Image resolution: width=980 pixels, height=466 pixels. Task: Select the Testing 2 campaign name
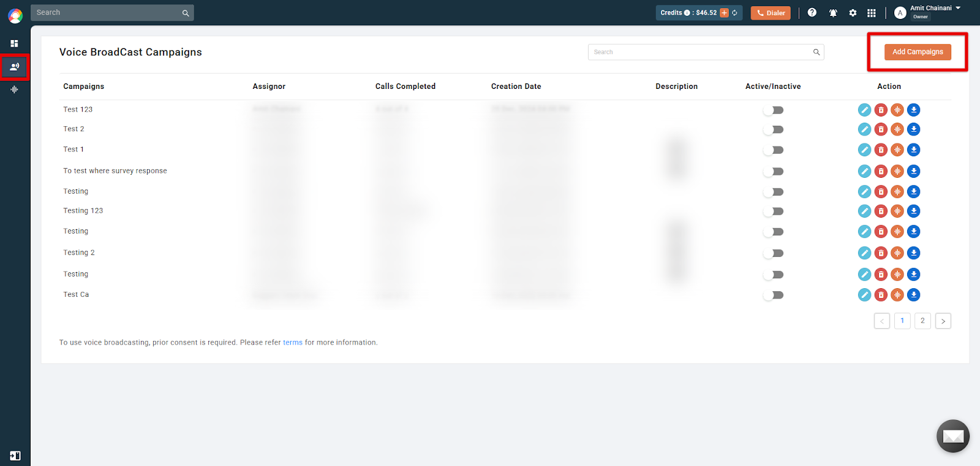(79, 253)
